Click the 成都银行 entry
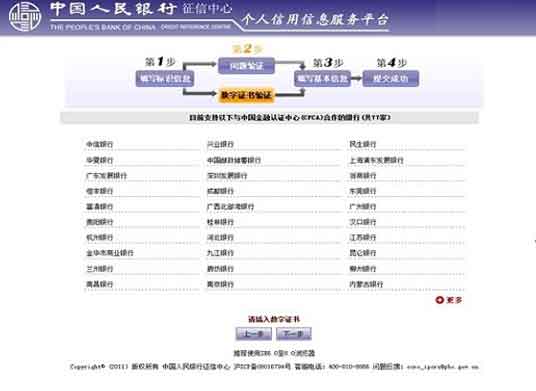The width and height of the screenshot is (536, 391). (x=220, y=191)
